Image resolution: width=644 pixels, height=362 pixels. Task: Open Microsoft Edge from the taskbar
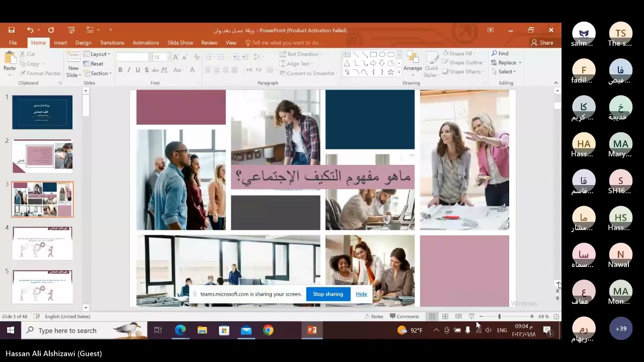(x=180, y=330)
